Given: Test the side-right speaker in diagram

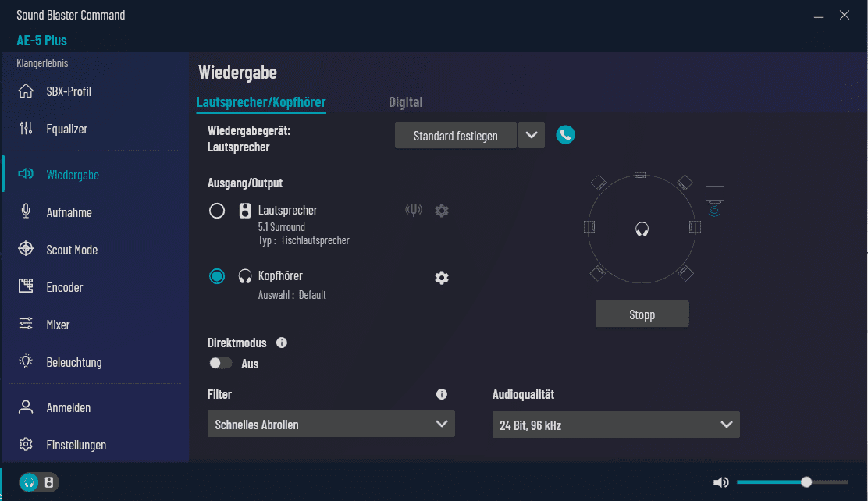Looking at the screenshot, I should click(x=695, y=226).
